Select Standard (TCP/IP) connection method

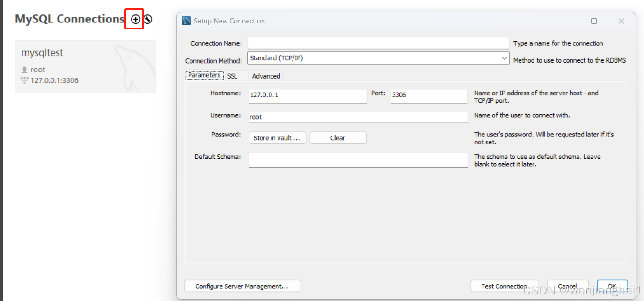[x=378, y=58]
